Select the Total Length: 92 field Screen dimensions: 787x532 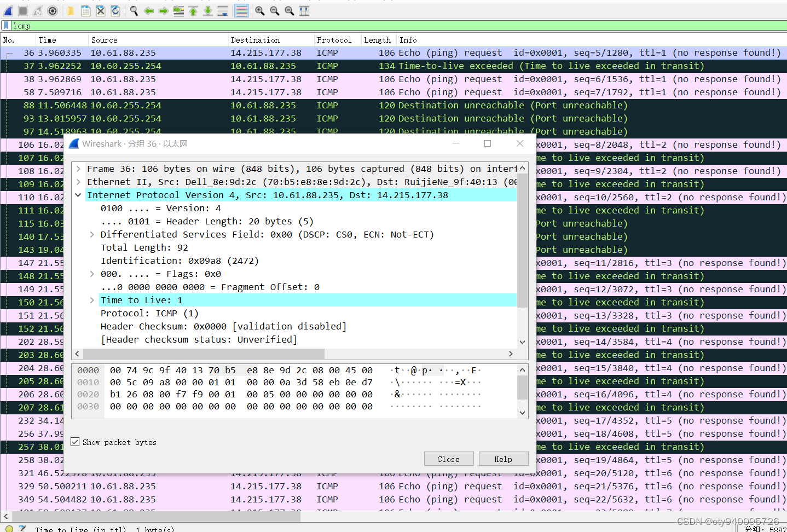click(144, 247)
